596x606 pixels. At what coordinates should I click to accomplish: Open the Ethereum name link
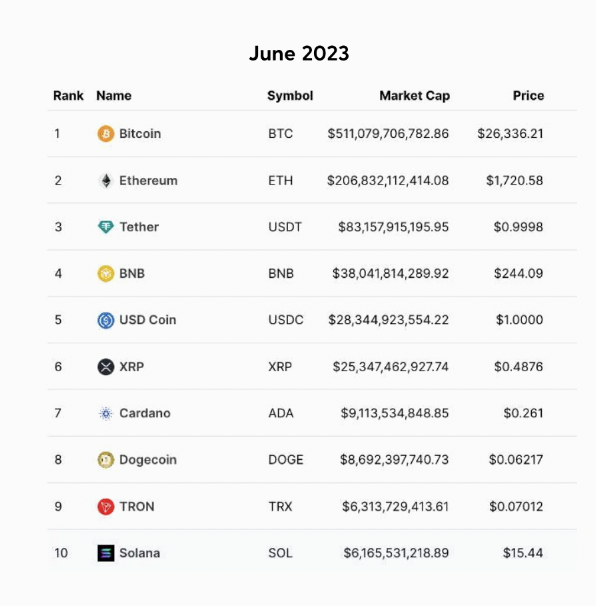click(148, 180)
